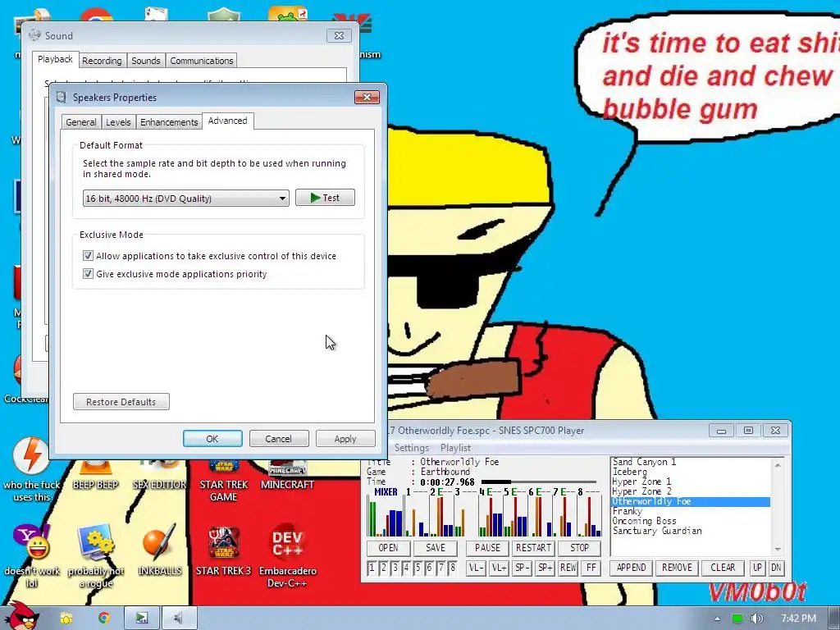This screenshot has height=630, width=840.
Task: Lower volume with VL- button
Action: pyautogui.click(x=477, y=568)
